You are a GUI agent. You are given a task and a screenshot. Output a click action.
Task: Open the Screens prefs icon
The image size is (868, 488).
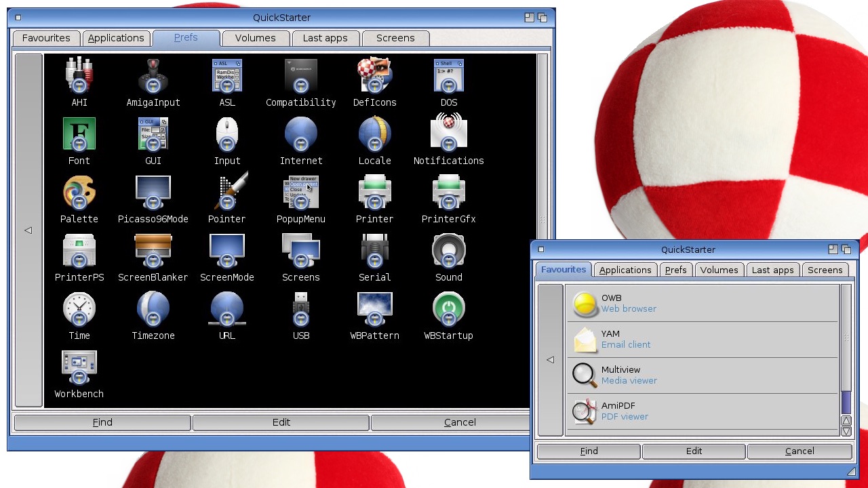(x=301, y=251)
